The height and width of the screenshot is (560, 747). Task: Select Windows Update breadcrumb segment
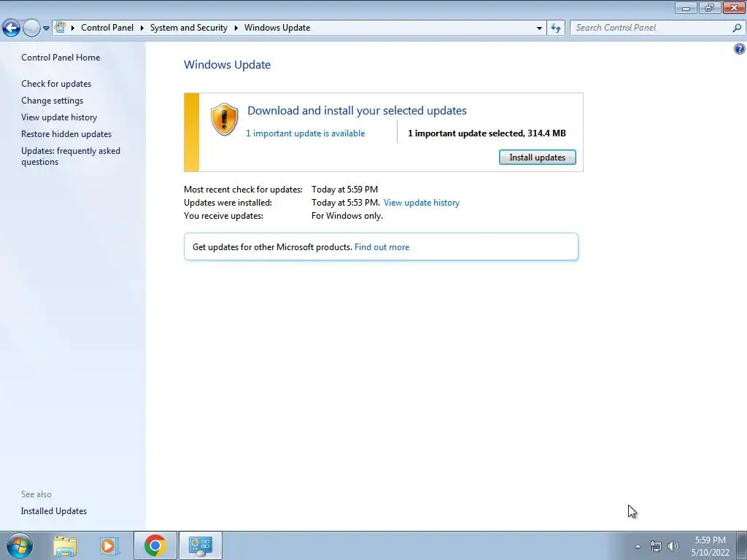277,28
